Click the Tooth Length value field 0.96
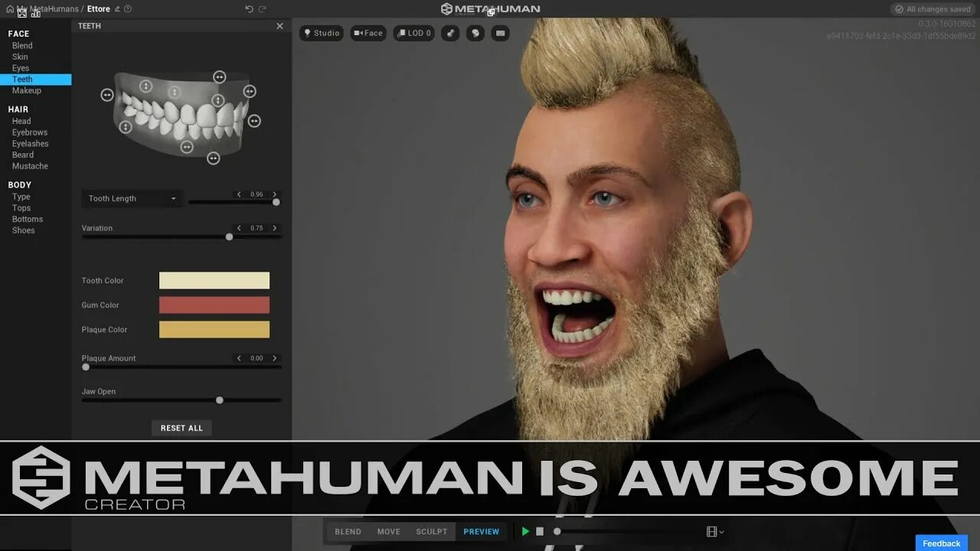Screen dimensions: 980x551 click(x=256, y=194)
